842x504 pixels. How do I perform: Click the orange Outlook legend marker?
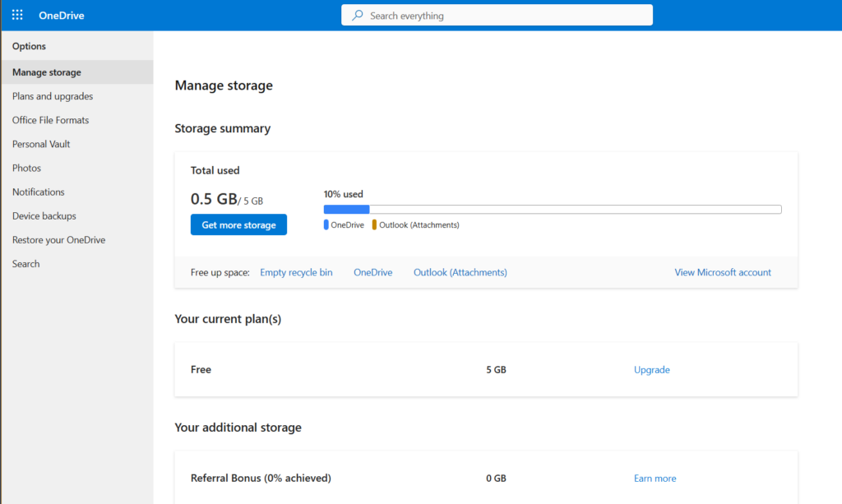click(x=374, y=224)
